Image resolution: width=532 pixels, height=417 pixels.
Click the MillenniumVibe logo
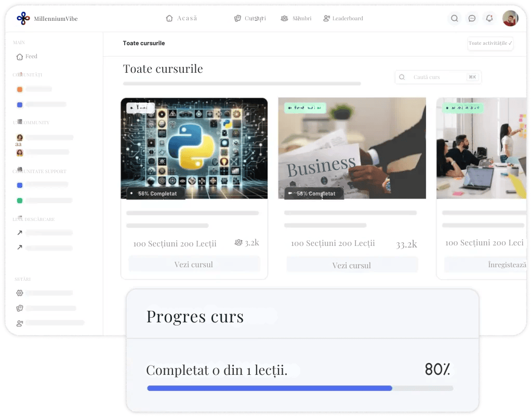pyautogui.click(x=23, y=19)
